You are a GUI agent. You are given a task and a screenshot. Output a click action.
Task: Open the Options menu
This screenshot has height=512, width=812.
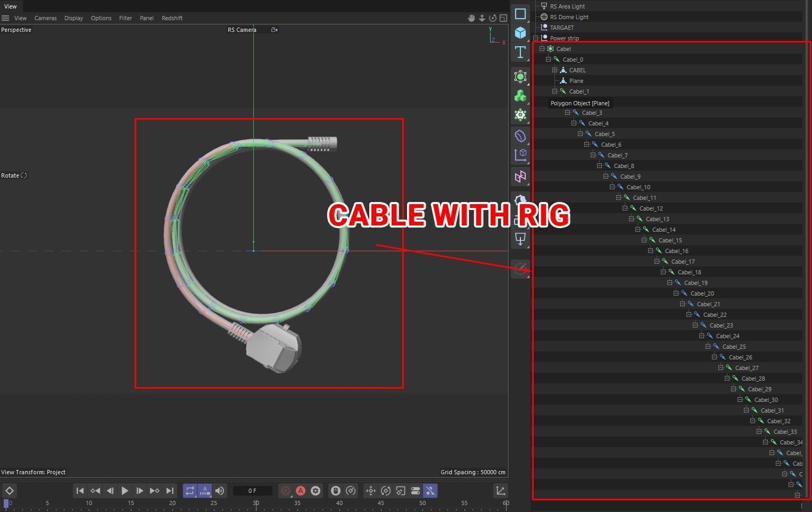tap(101, 18)
